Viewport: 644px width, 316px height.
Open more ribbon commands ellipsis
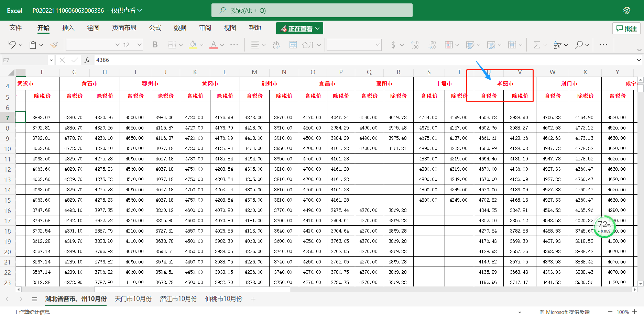tap(603, 45)
